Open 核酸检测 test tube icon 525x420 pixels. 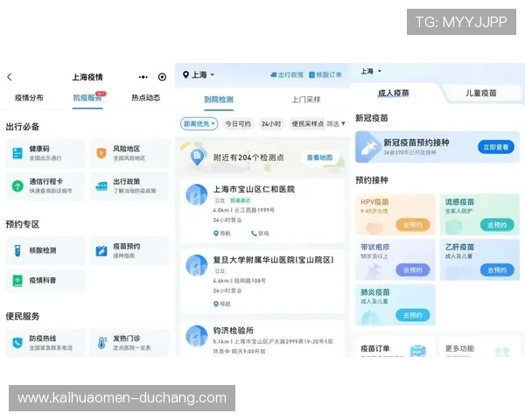[x=17, y=250]
